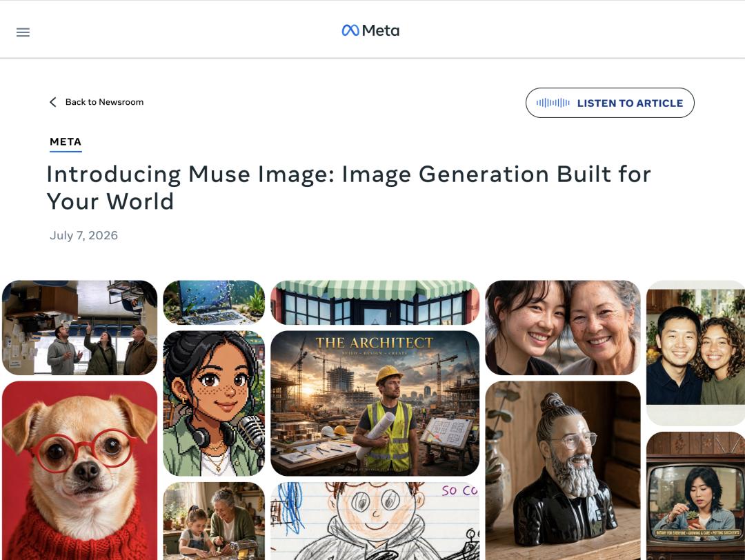View the two smiling women photo
The height and width of the screenshot is (560, 745).
coord(563,328)
